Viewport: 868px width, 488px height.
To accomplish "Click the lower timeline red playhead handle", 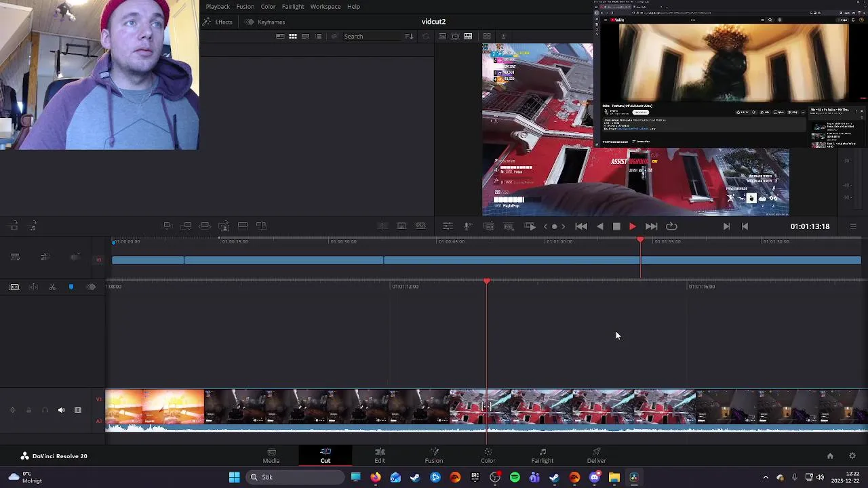I will click(x=487, y=281).
